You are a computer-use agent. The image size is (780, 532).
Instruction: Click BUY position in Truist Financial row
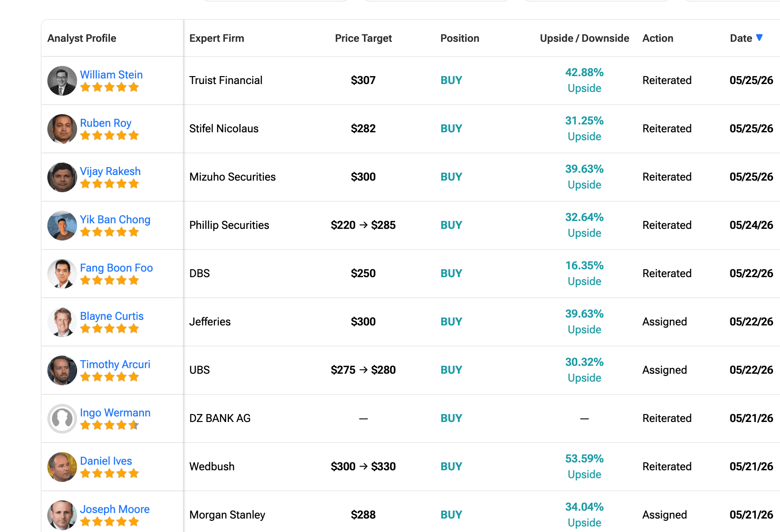coord(451,80)
